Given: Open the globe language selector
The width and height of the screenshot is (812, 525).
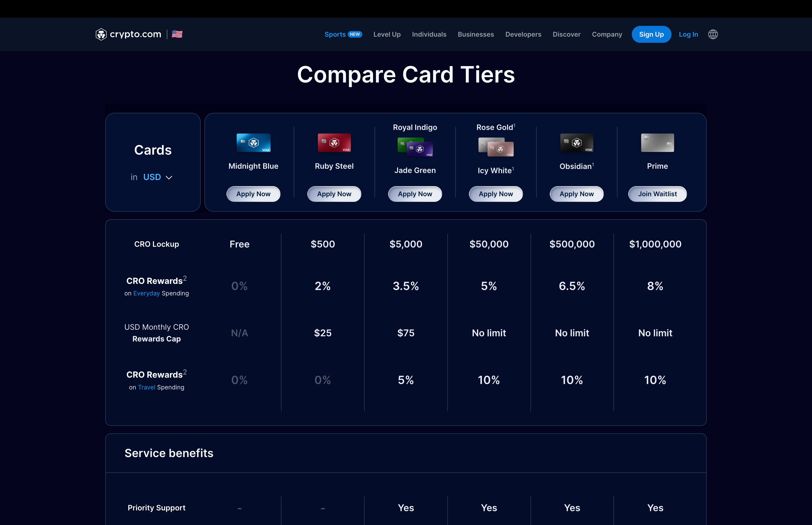Looking at the screenshot, I should 713,35.
